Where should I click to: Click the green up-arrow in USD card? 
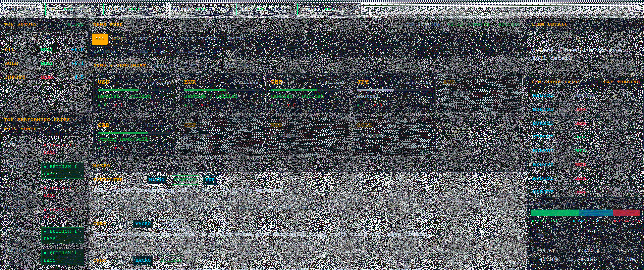(x=100, y=105)
